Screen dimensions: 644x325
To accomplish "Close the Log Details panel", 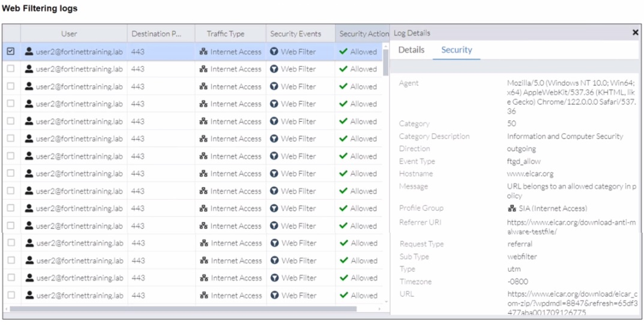I will point(636,33).
